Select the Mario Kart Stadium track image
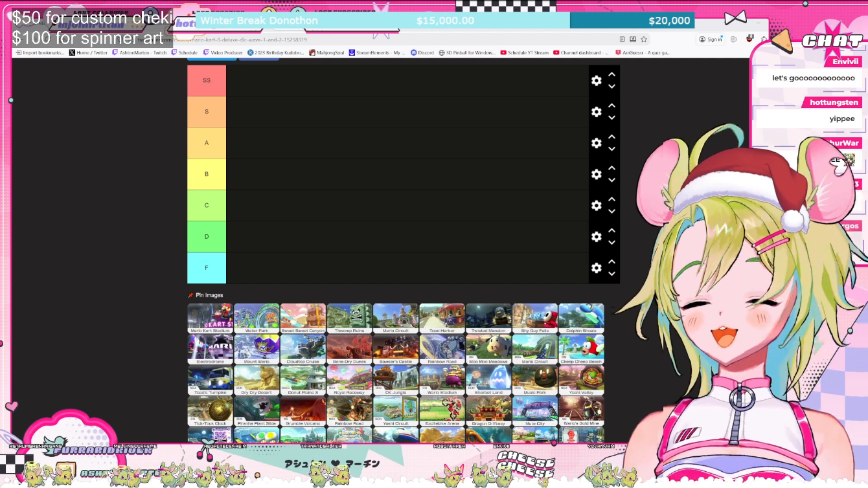 coord(211,318)
